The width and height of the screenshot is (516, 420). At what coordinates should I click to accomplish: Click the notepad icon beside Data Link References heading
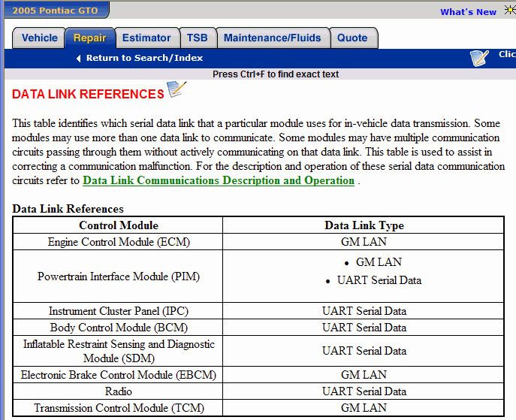176,90
